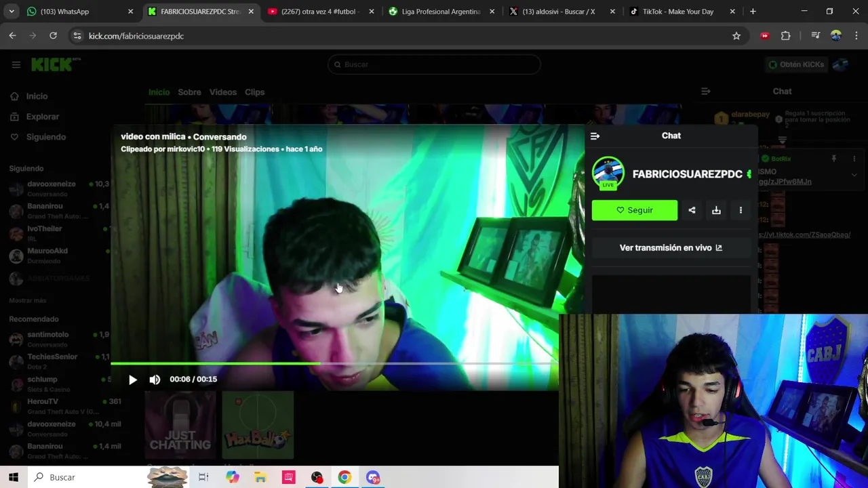This screenshot has height=488, width=868.
Task: Collapse the background stream chat icon
Action: tap(705, 91)
